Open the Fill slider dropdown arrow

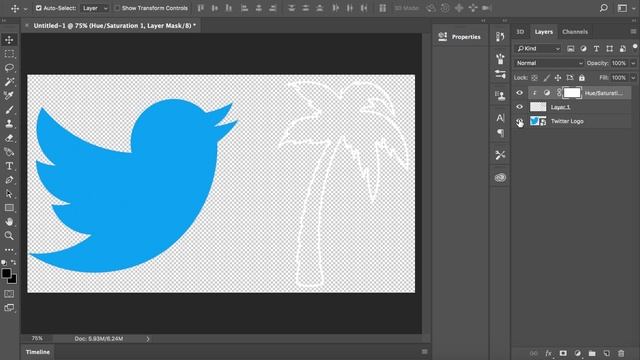[x=633, y=78]
